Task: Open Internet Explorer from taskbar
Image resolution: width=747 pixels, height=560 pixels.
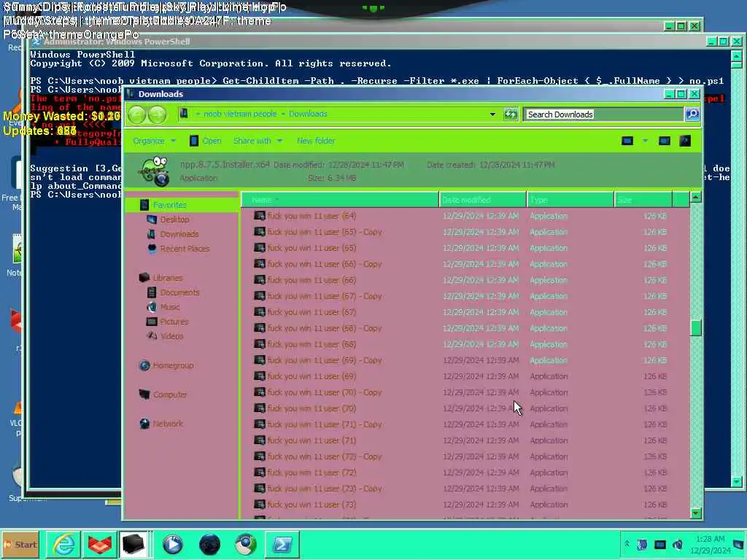Action: [63, 544]
